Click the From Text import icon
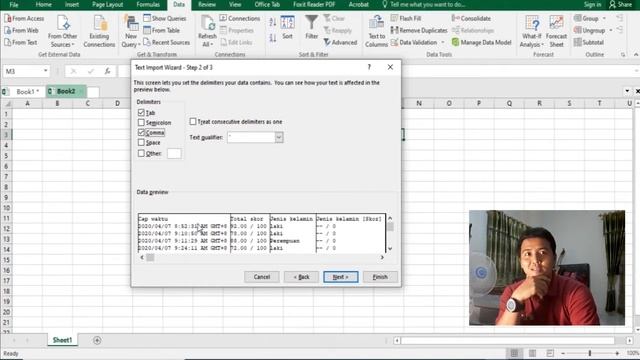 [x=7, y=42]
